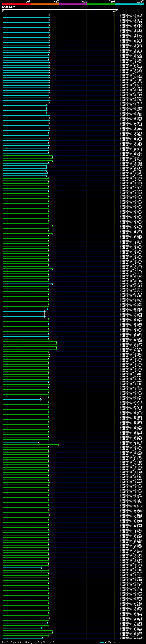Select the UniRef100_A3FQI1 label
Screen dimensions: 146x644
coord(131,337)
